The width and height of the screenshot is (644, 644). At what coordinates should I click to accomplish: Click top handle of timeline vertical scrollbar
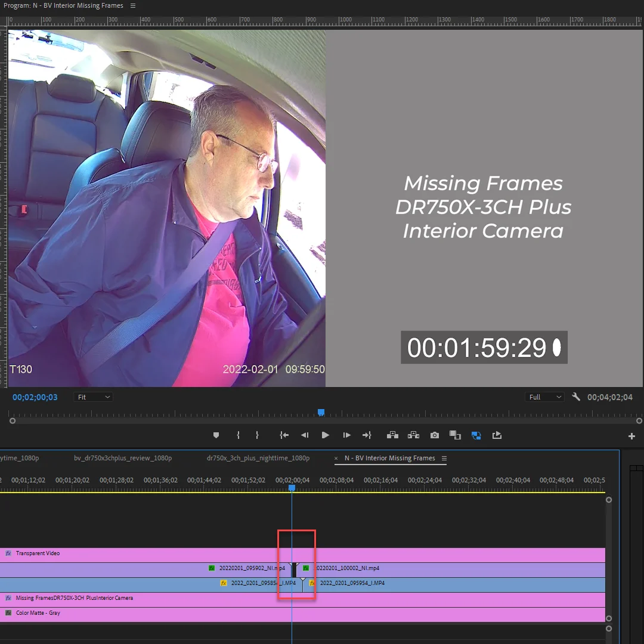(609, 500)
